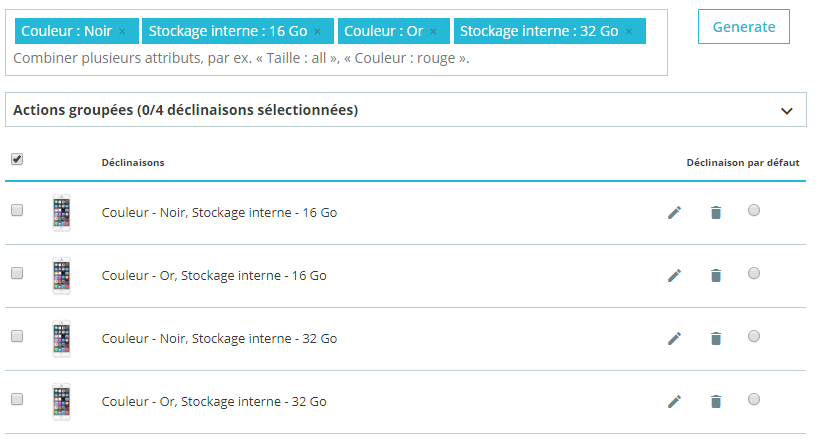Remove the Stockage interne : 32 Go tag
The height and width of the screenshot is (447, 832).
[629, 32]
